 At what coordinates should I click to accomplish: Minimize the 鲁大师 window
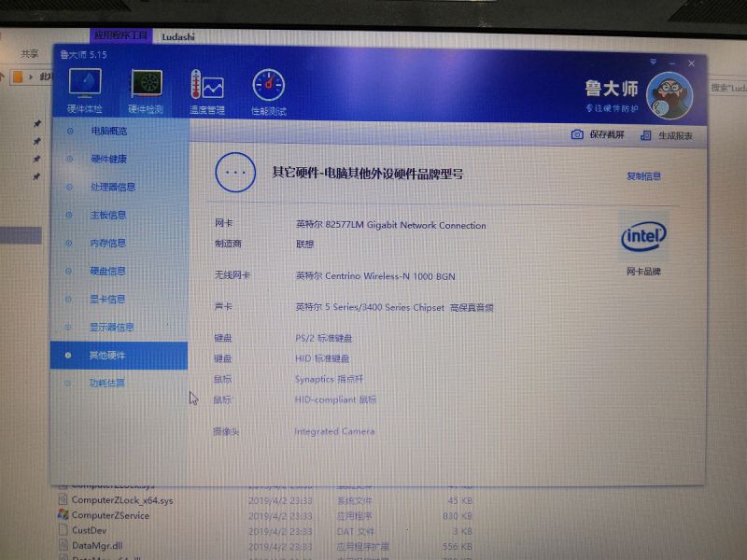coord(672,63)
